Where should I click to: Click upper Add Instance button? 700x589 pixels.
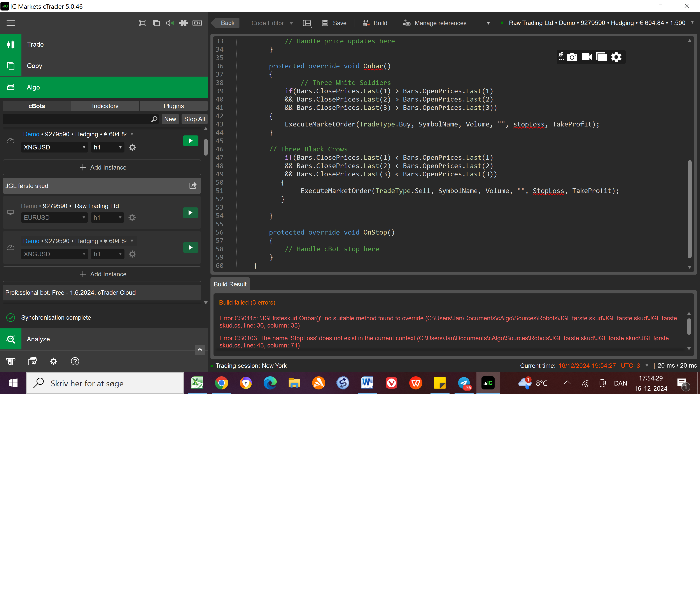(102, 167)
